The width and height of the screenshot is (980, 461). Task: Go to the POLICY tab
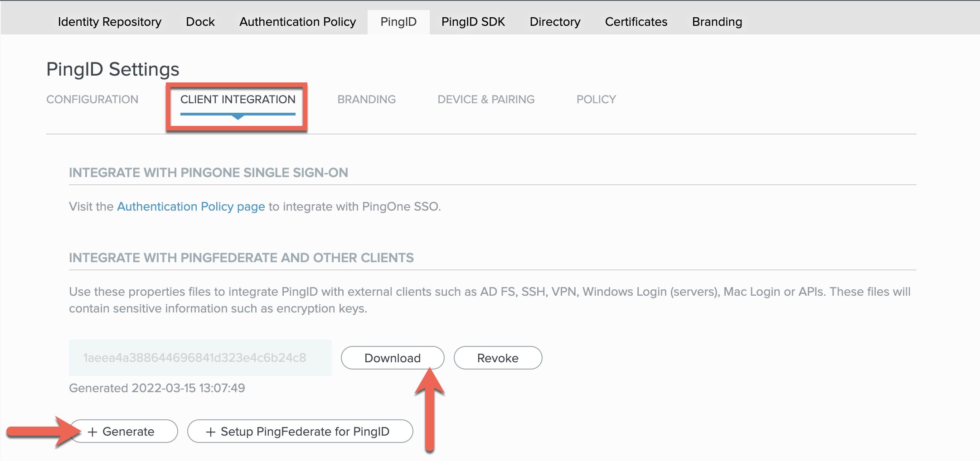coord(596,99)
